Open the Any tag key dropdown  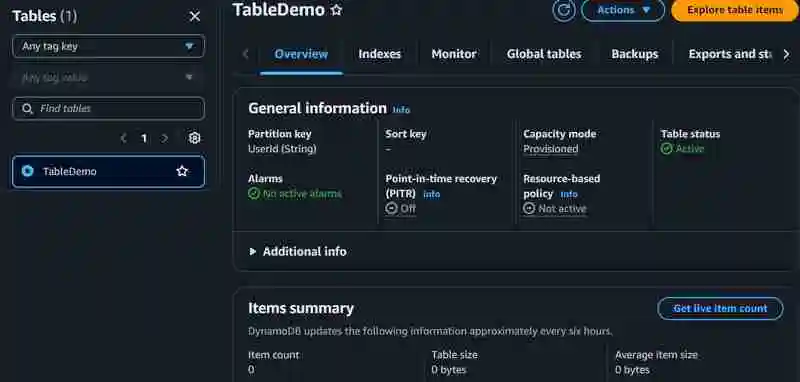click(108, 46)
